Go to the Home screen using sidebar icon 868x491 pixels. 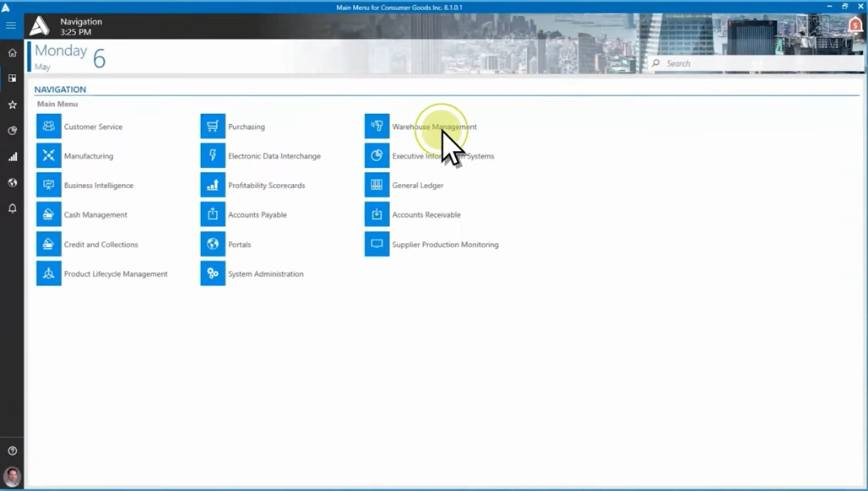click(12, 51)
